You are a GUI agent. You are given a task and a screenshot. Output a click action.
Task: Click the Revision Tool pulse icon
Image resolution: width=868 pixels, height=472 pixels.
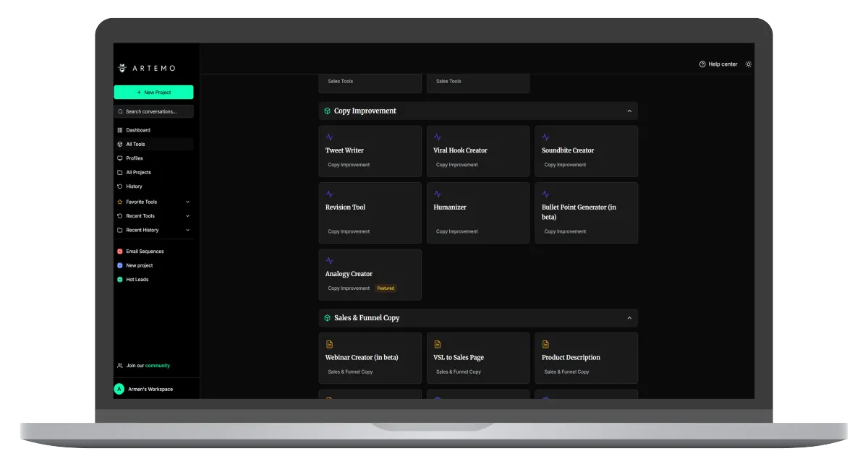(x=329, y=194)
